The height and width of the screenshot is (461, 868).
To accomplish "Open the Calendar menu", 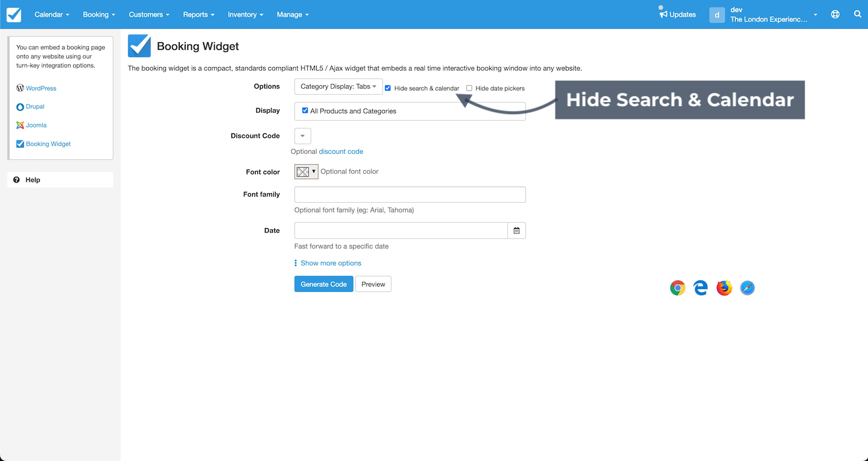I will click(52, 14).
